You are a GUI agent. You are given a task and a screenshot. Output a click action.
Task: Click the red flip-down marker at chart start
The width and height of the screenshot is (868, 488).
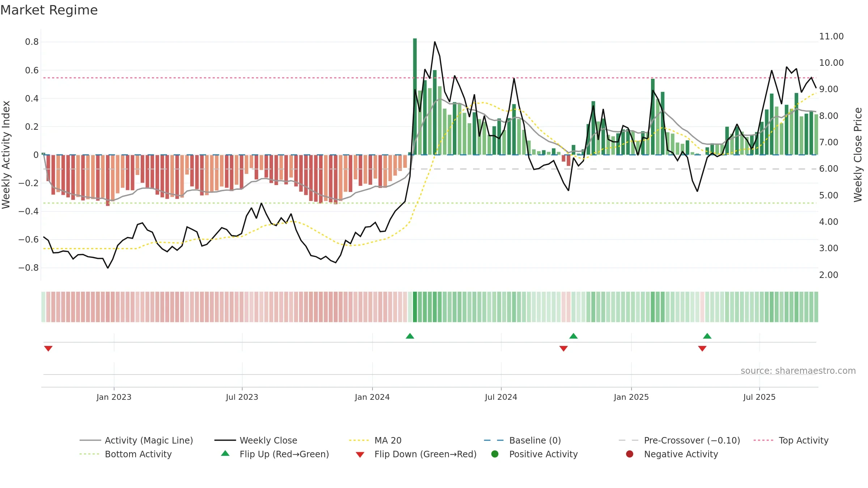pos(48,348)
